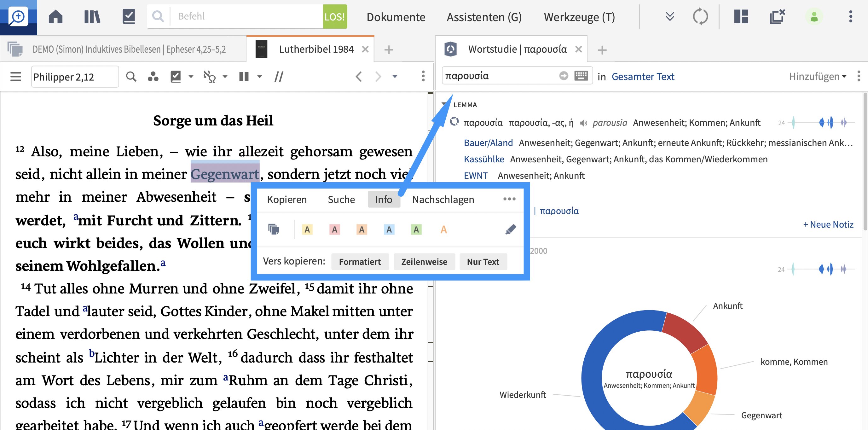Go forward with the right arrow in the Bible panel

378,77
